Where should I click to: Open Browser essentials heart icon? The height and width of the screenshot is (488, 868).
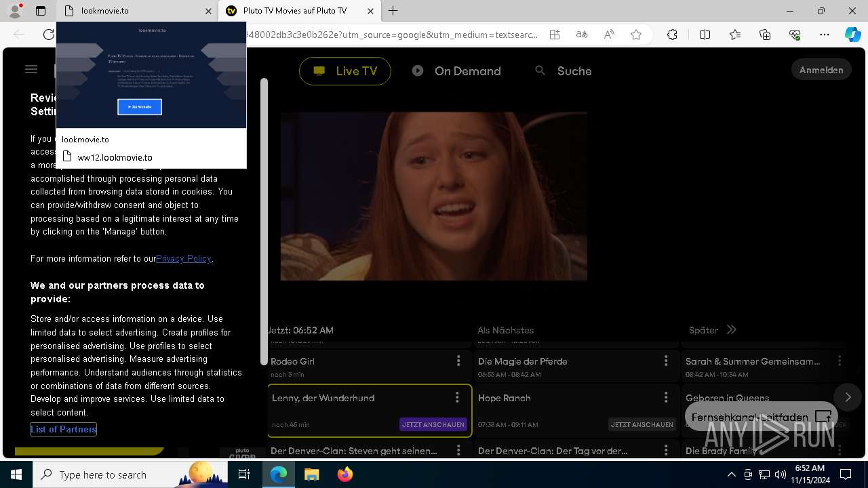click(795, 35)
